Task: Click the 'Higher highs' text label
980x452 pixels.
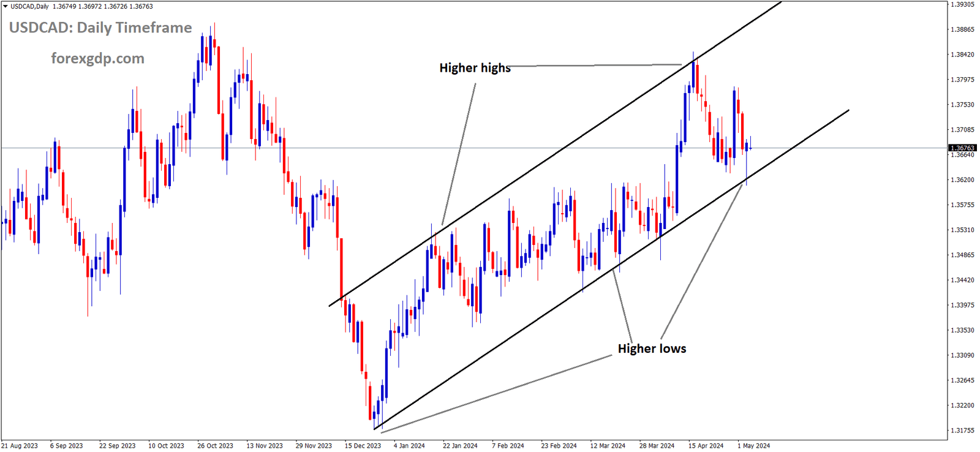Action: (475, 68)
